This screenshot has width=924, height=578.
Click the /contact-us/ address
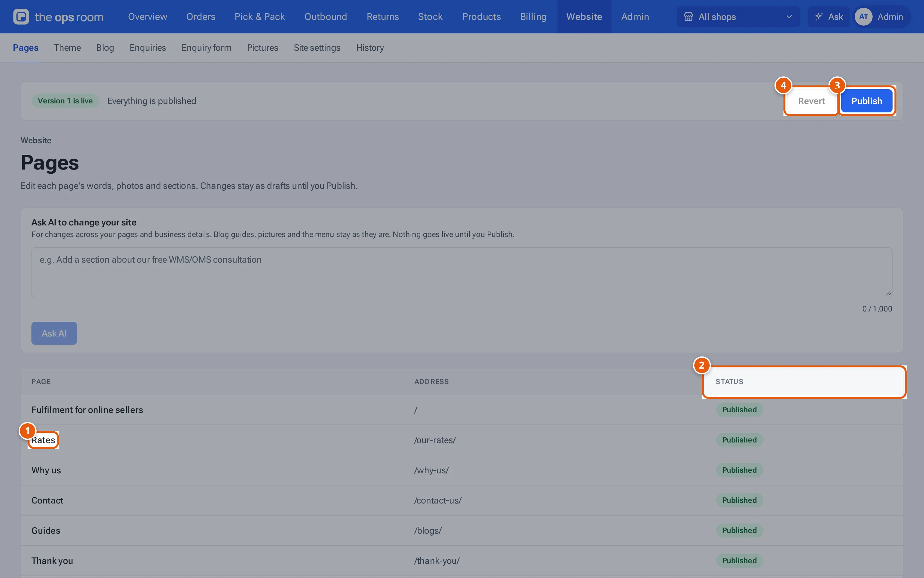click(438, 500)
